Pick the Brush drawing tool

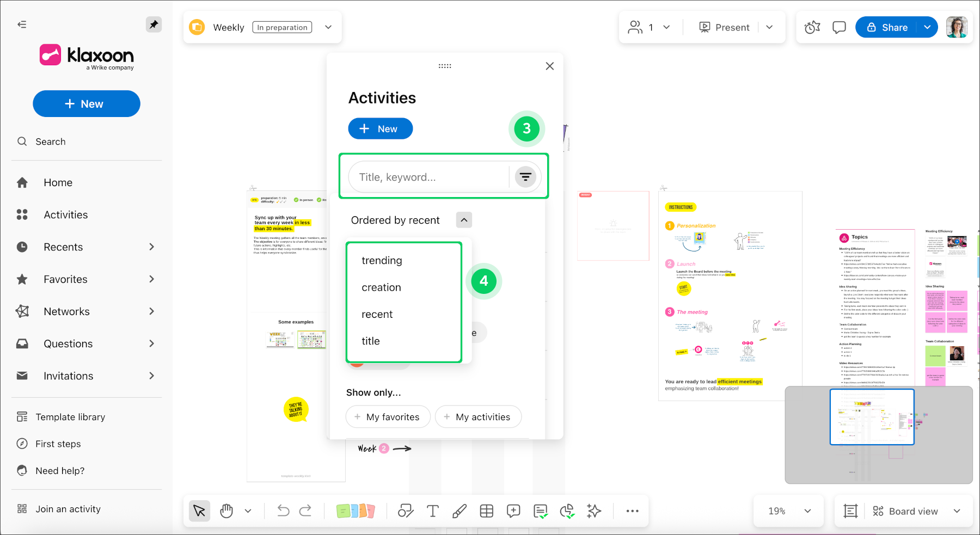coord(460,511)
